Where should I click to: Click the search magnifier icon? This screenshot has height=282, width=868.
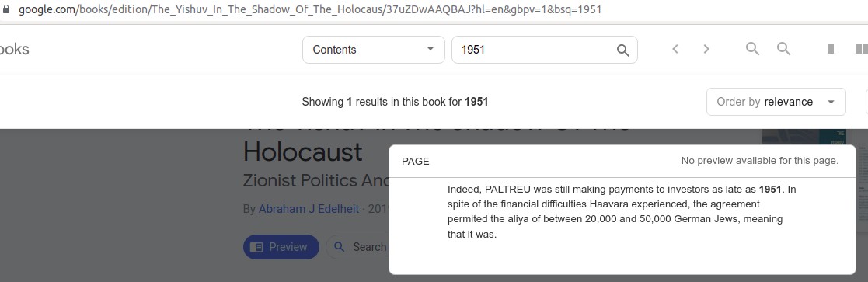tap(622, 50)
